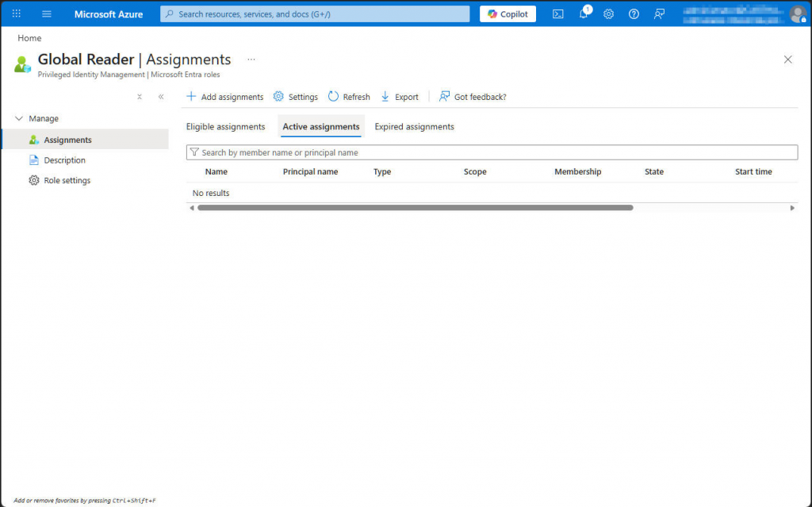Click Add assignments
Viewport: 812px width, 507px height.
click(x=225, y=96)
